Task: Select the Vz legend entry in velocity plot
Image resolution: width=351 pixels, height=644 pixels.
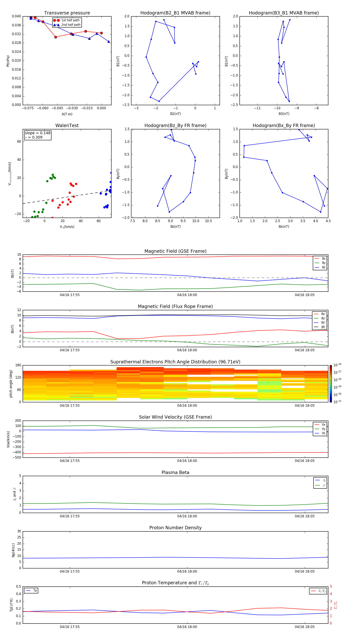Action: [x=320, y=433]
